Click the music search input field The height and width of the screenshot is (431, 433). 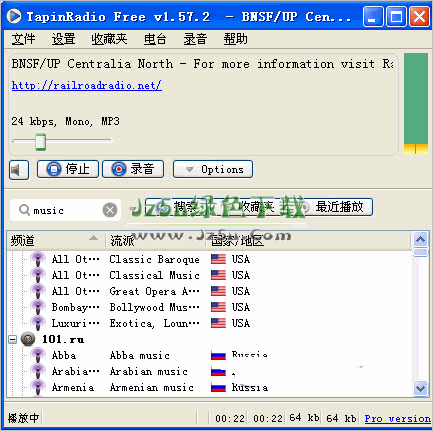tap(65, 210)
